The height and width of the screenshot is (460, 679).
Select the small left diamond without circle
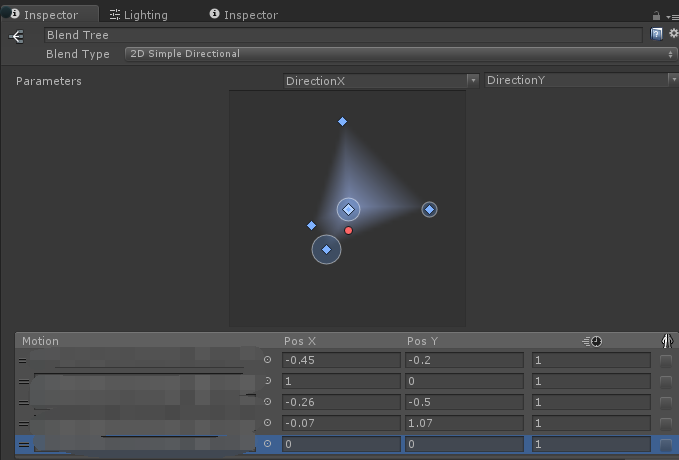click(311, 225)
